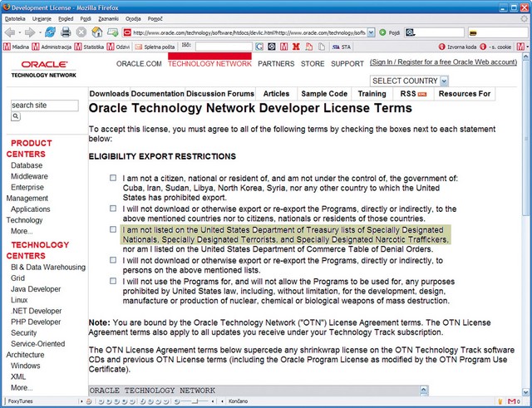Click the Print icon in toolbar
532x408 pixels.
click(66, 32)
